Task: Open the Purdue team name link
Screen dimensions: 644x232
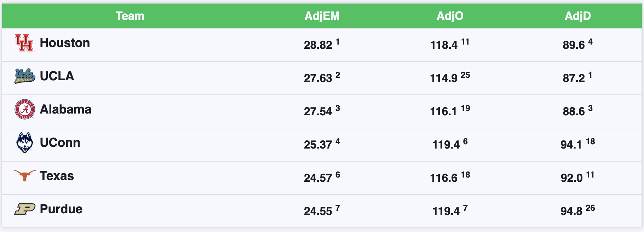Action: pos(61,209)
